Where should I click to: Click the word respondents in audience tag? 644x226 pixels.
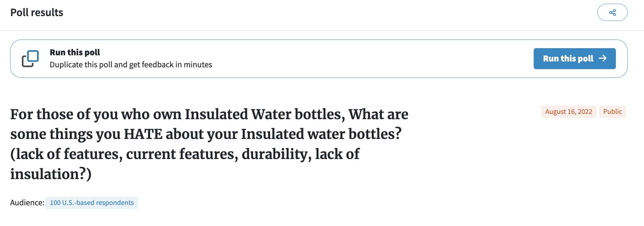115,203
